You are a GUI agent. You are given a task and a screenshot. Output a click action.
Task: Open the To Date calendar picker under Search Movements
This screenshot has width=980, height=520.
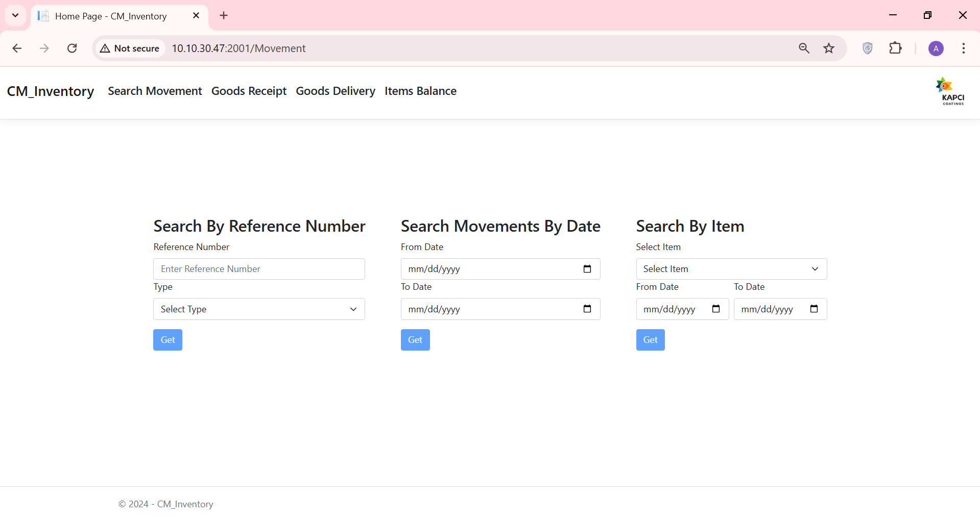point(587,309)
